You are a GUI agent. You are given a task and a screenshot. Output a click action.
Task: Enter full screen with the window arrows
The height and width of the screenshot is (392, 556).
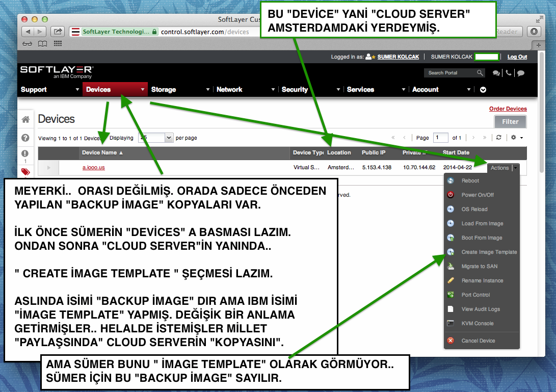539,19
